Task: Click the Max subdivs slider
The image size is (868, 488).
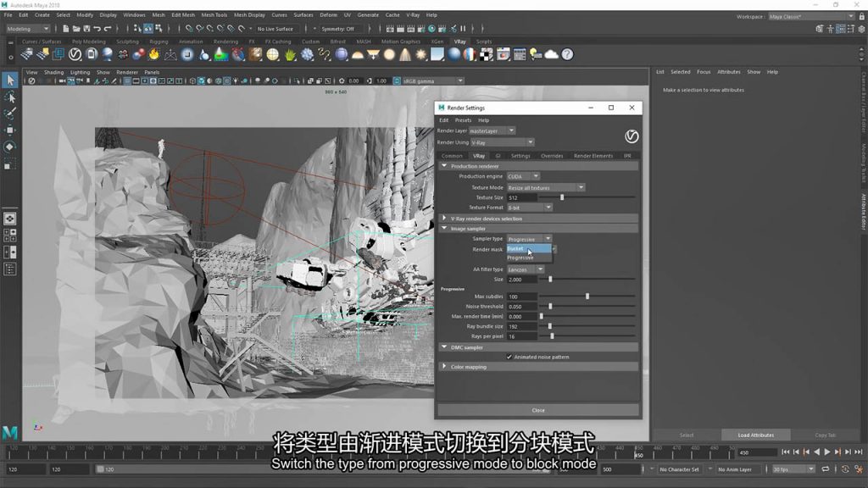Action: coord(587,297)
